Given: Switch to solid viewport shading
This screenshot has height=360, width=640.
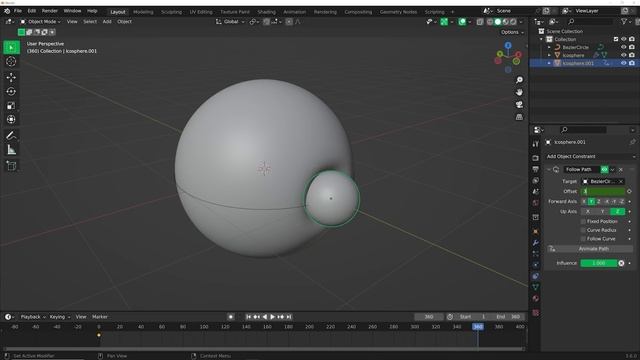Looking at the screenshot, I should click(498, 22).
